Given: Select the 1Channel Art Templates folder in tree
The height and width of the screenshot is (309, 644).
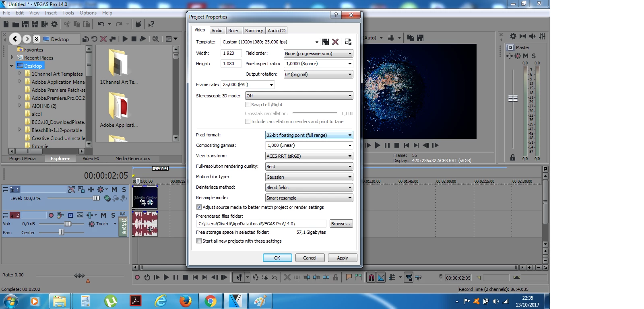Looking at the screenshot, I should point(57,74).
